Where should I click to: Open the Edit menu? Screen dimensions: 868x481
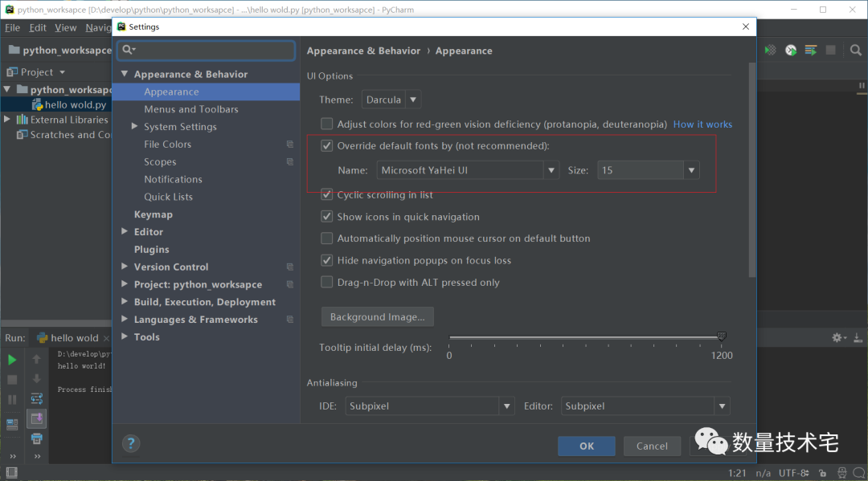(x=38, y=27)
